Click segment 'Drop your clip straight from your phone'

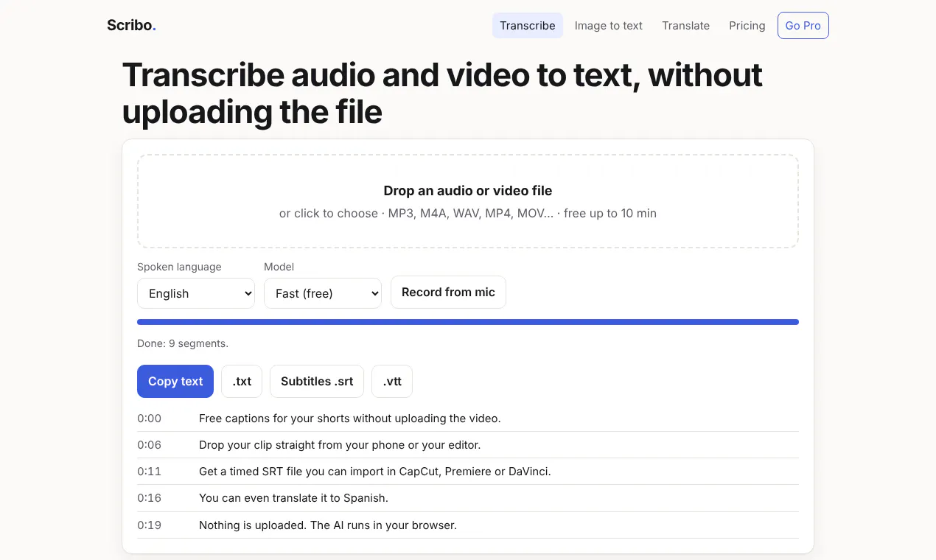(340, 445)
